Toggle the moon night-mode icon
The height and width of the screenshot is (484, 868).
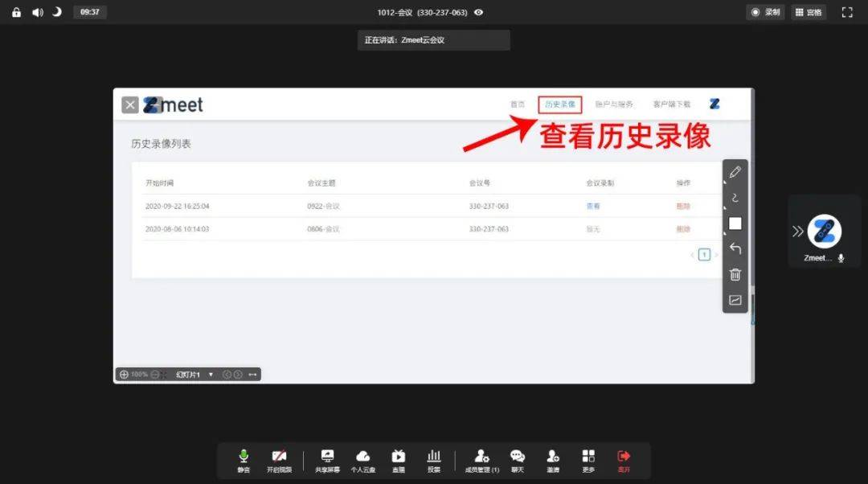point(56,12)
